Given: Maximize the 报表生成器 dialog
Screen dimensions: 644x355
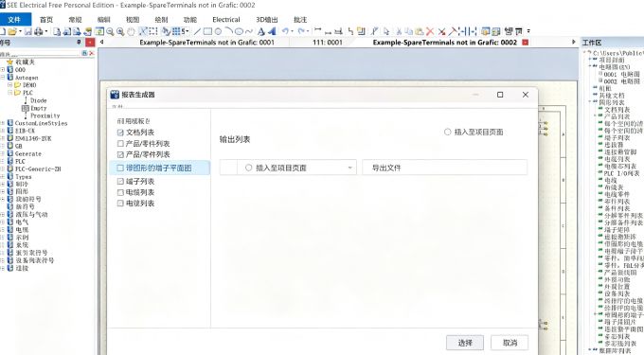Looking at the screenshot, I should [x=500, y=95].
